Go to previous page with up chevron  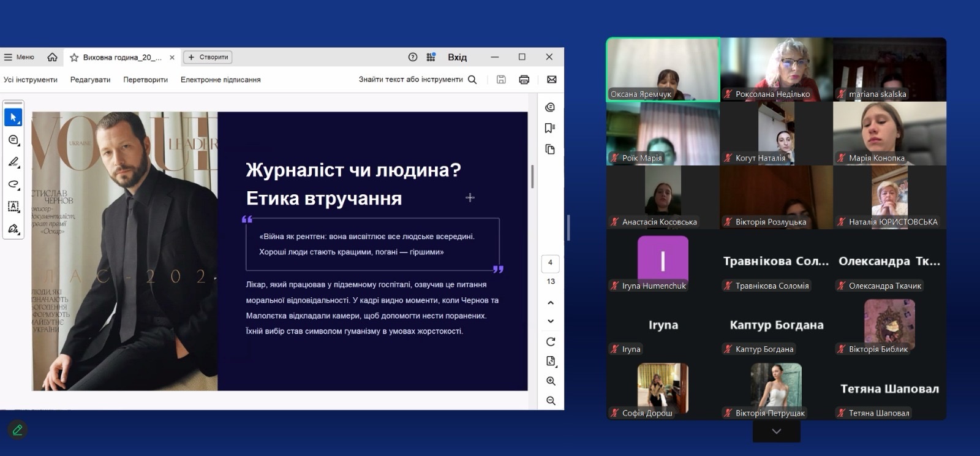pyautogui.click(x=551, y=303)
